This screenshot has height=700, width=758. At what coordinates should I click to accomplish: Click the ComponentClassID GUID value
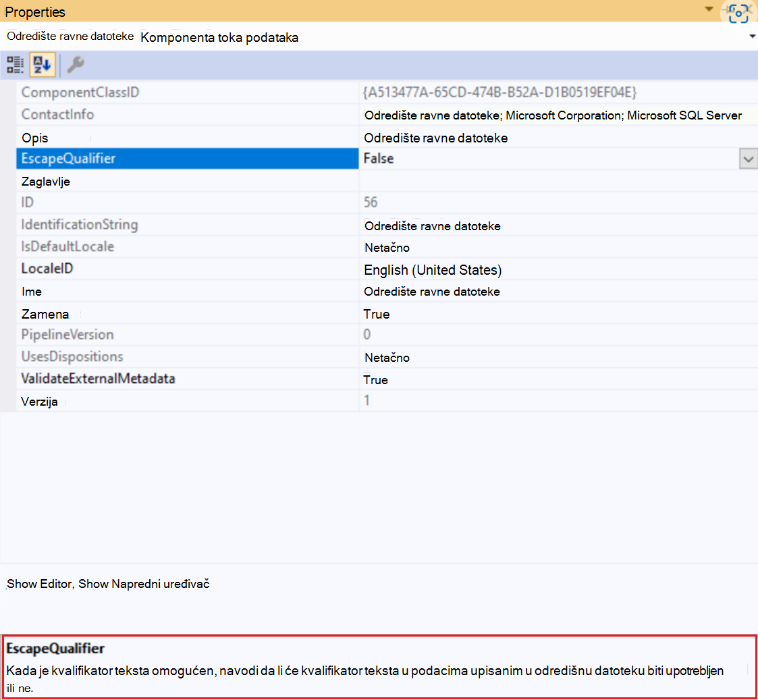click(x=499, y=92)
